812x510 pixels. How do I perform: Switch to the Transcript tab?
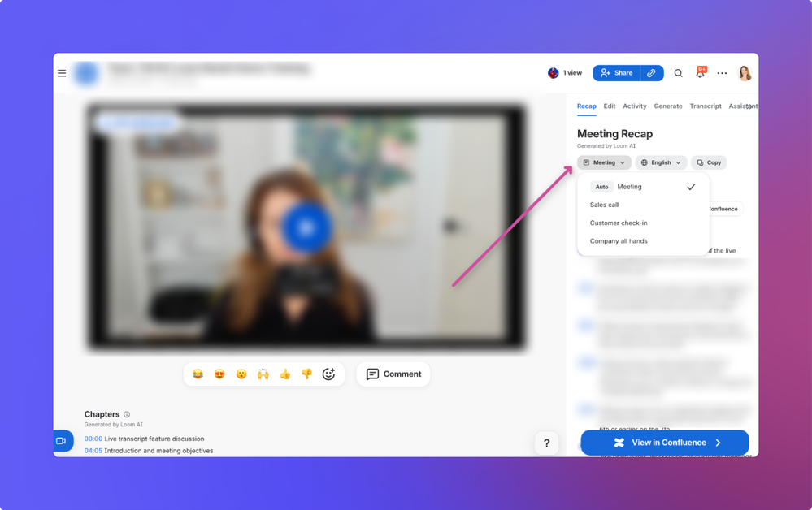(706, 106)
